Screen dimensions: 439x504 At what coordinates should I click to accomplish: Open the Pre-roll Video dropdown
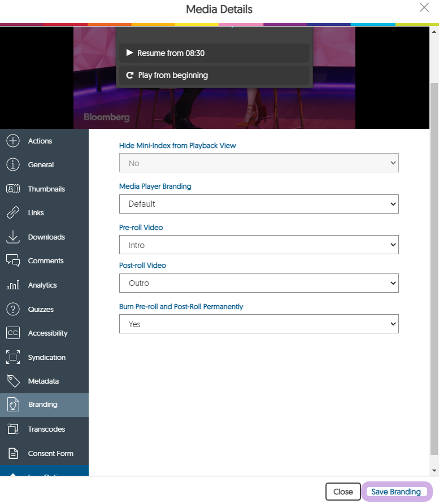tap(259, 245)
